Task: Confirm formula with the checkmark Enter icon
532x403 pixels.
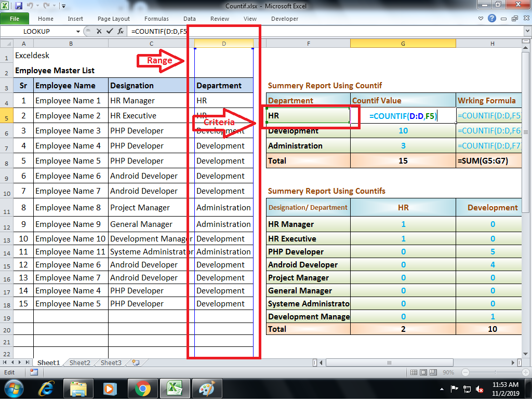Action: tap(110, 31)
